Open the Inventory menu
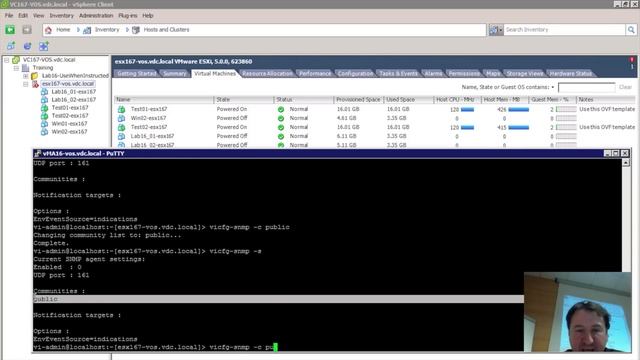Viewport: 640px width, 360px height. coord(62,16)
